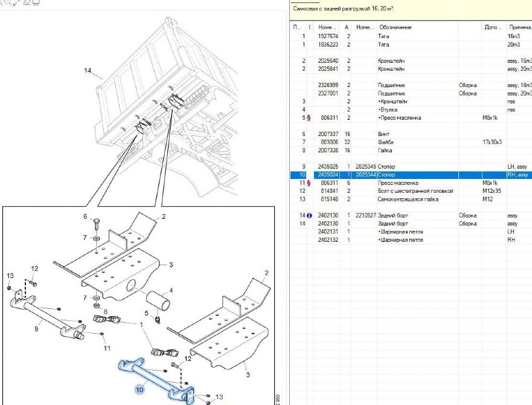This screenshot has width=532, height=405.
Task: Click the print icon above the diagram
Action: pos(36,2)
